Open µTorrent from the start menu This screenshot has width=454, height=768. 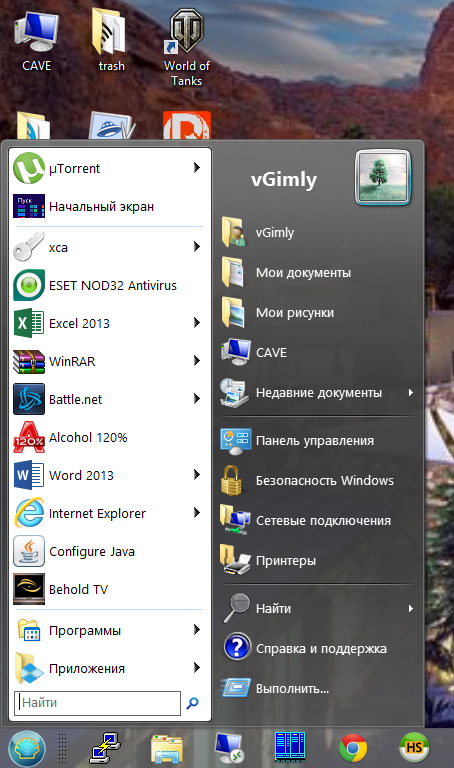[x=108, y=168]
